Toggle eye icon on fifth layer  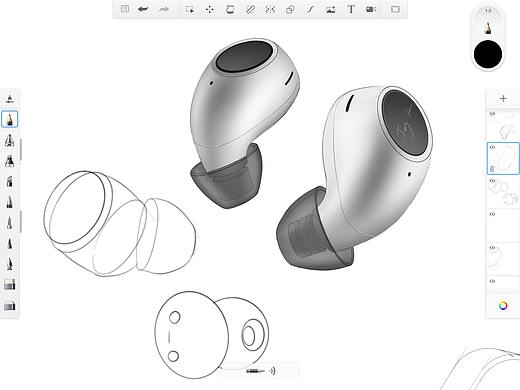coord(492,248)
